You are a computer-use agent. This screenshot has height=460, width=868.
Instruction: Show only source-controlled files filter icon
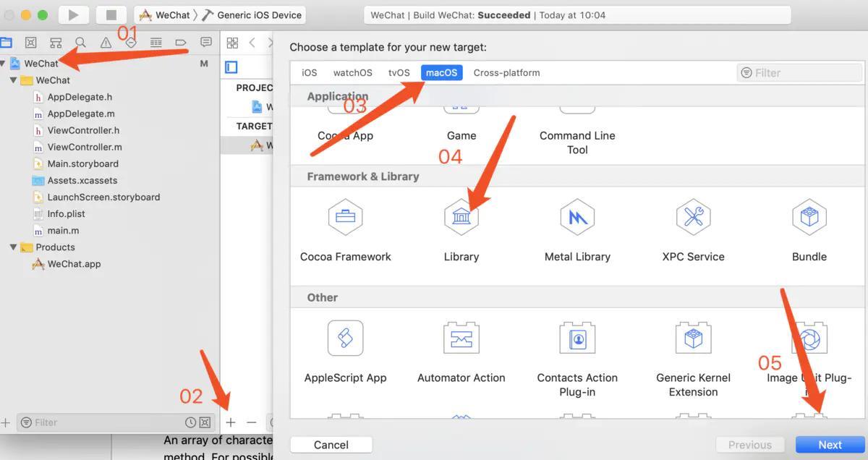pos(205,422)
